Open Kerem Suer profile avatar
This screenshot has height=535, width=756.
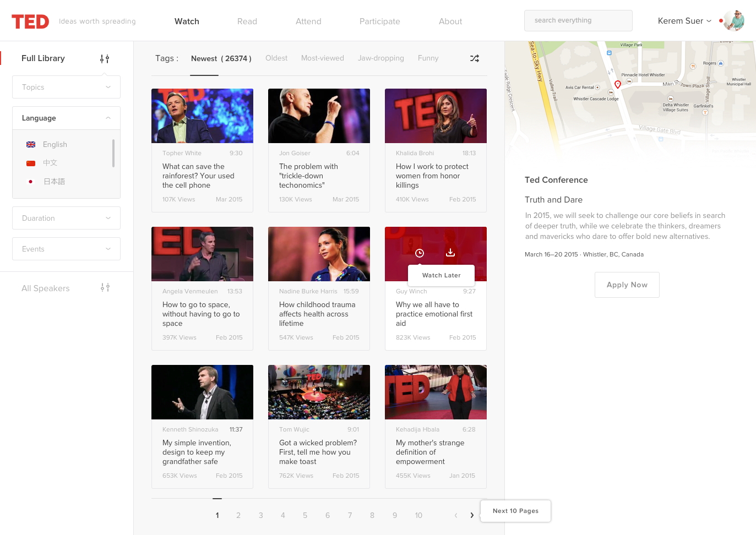734,21
